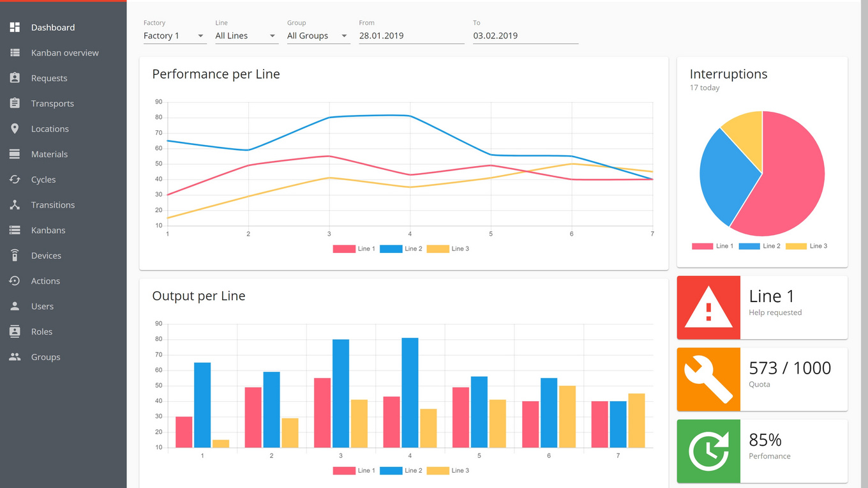
Task: Open the Group selection dropdown
Action: 318,36
